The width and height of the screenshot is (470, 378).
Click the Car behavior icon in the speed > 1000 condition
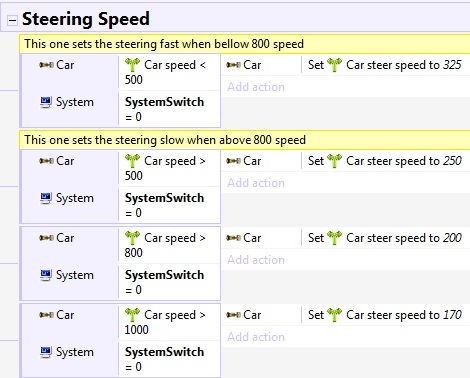(132, 315)
